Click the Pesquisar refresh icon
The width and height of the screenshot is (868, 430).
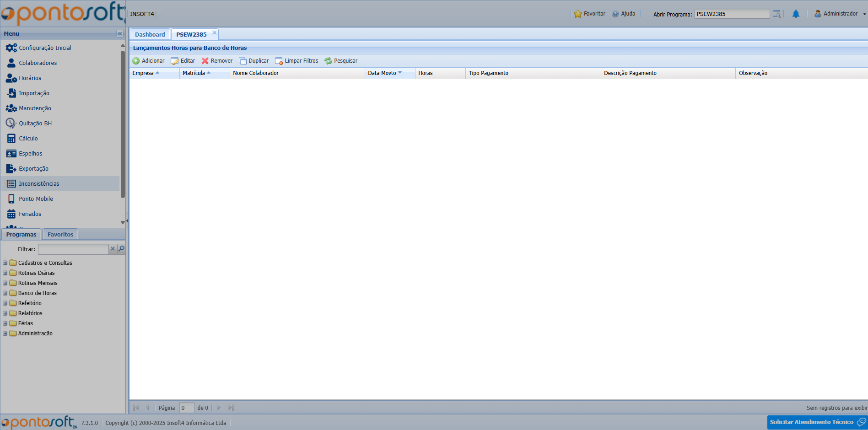pos(328,61)
